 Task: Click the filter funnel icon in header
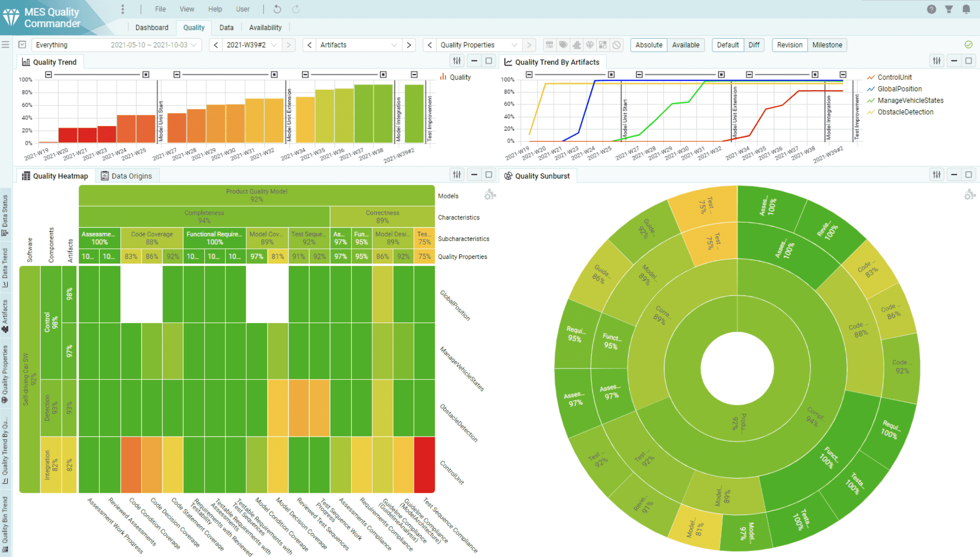pos(948,9)
